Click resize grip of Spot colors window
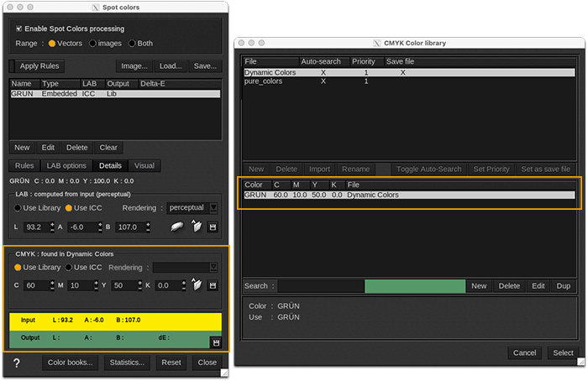Screen dimensions: 588x381 pos(224,373)
